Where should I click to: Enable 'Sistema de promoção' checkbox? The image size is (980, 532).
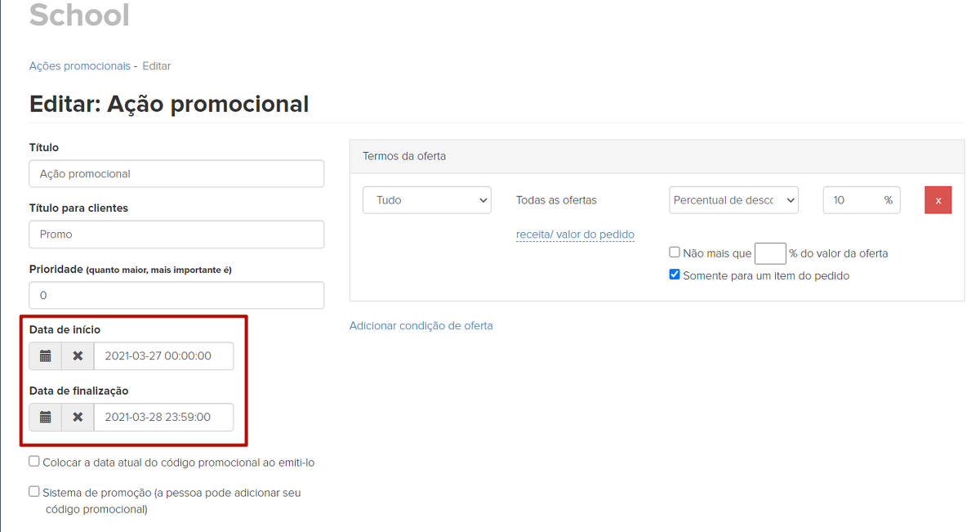34,491
